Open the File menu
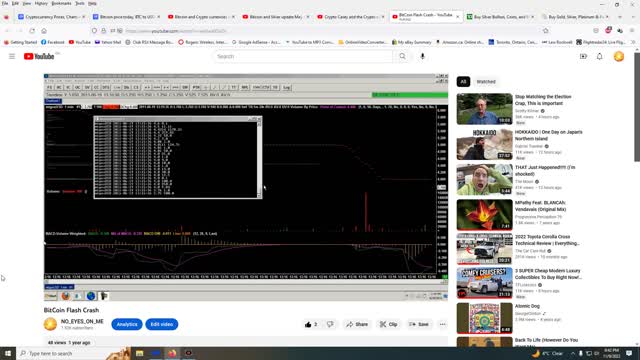This screenshot has width=640, height=360. 5,3
